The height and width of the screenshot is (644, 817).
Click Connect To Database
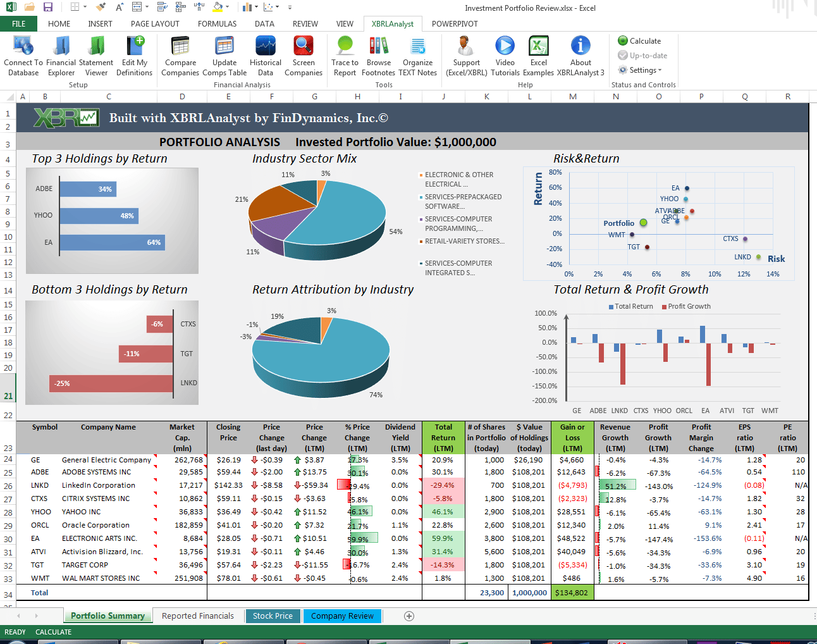(x=23, y=55)
